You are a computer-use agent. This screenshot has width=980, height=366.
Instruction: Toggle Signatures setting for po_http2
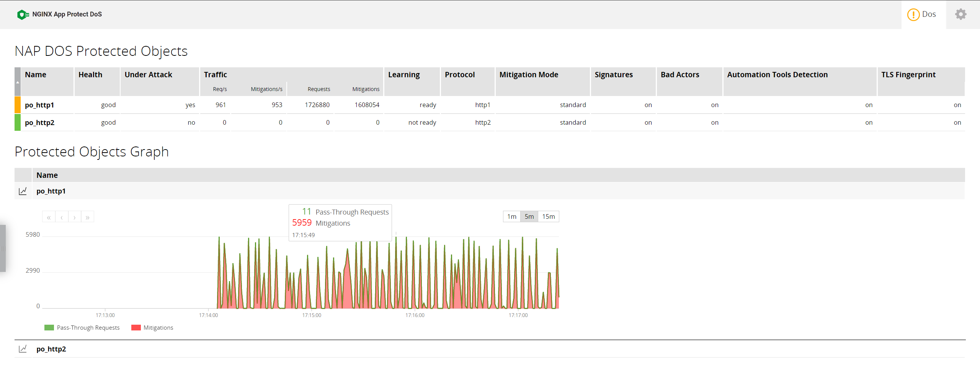648,122
